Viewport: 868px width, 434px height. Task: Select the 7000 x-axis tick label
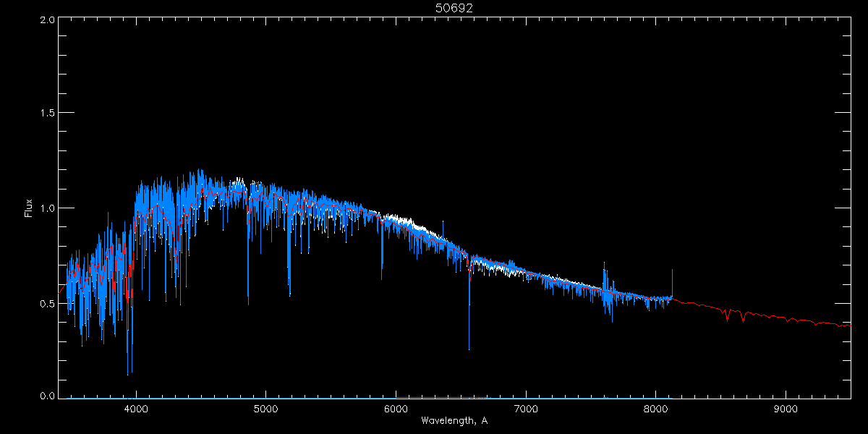point(525,408)
